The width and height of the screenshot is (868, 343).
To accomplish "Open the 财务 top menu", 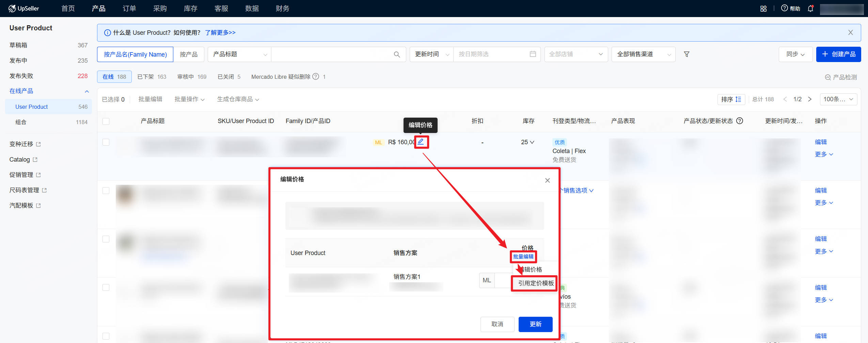I will point(283,9).
